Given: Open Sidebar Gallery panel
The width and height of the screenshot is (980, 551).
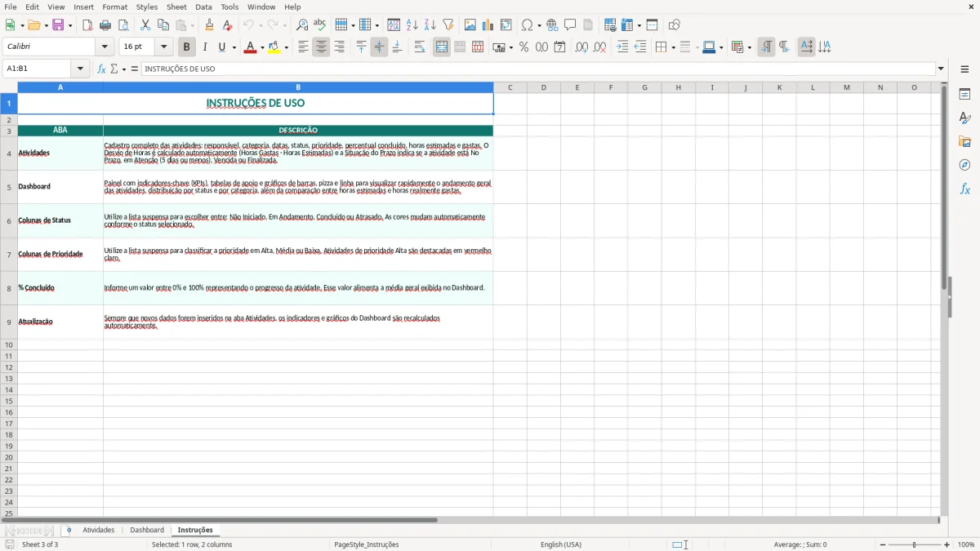Looking at the screenshot, I should tap(964, 141).
